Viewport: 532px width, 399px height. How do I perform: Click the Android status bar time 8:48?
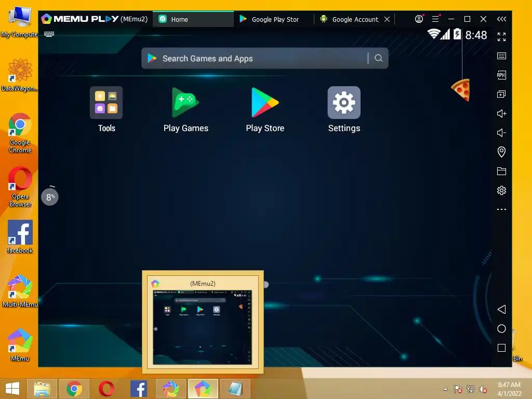476,35
